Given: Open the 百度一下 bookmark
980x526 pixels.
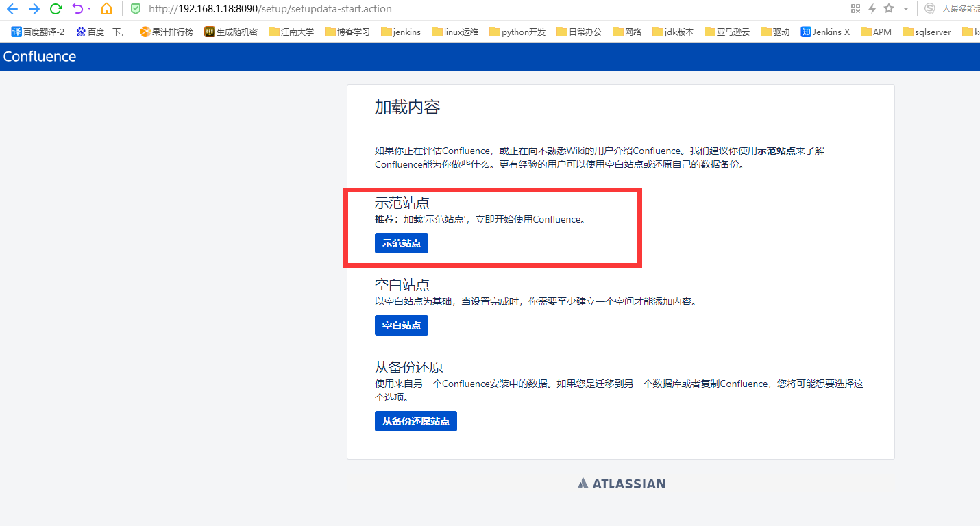Looking at the screenshot, I should [x=100, y=32].
